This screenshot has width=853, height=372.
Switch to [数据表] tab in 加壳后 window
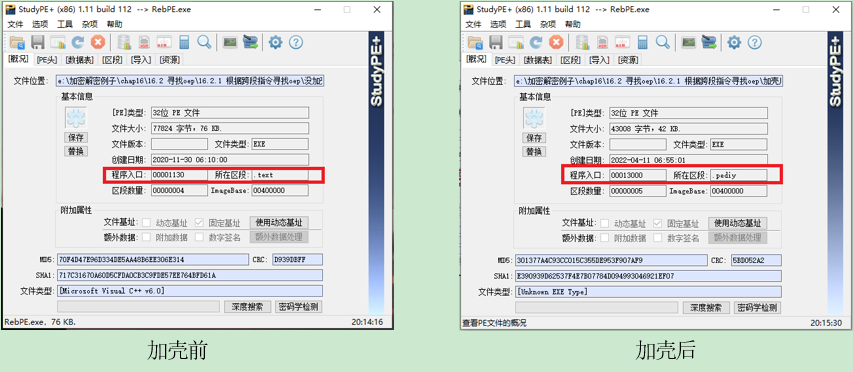coord(538,60)
